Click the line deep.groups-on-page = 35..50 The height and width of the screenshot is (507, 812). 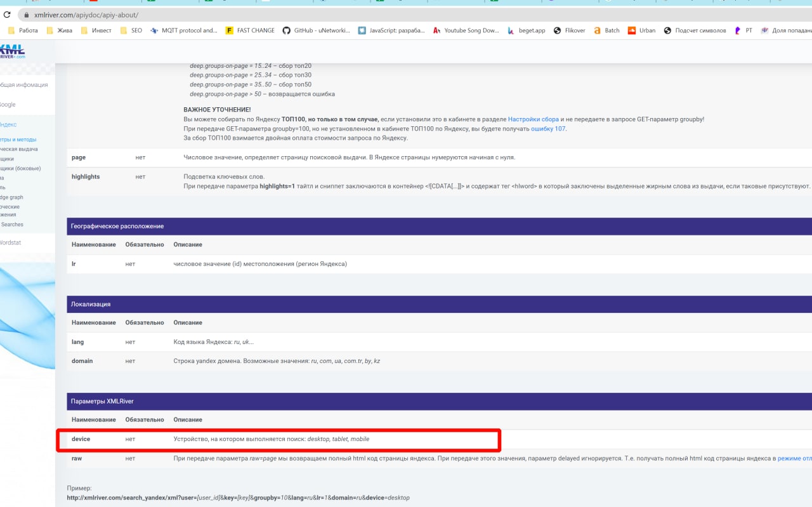(x=251, y=84)
